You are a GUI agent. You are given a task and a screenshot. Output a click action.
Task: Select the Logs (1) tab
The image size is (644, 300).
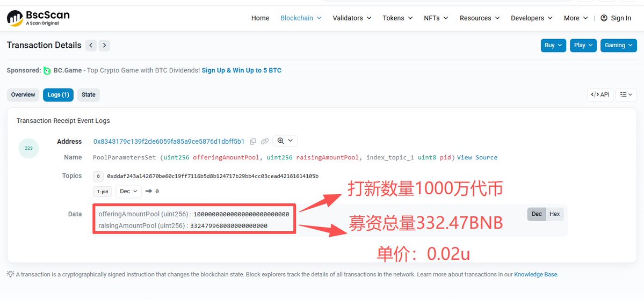[x=59, y=95]
